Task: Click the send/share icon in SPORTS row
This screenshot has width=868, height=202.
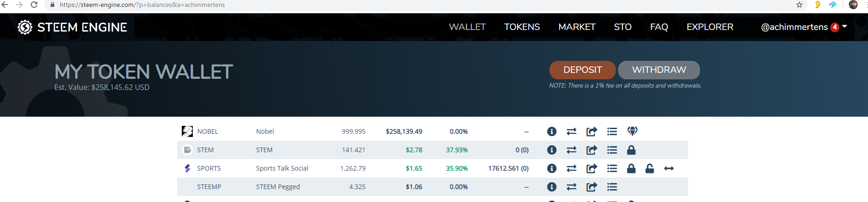Action: tap(591, 168)
